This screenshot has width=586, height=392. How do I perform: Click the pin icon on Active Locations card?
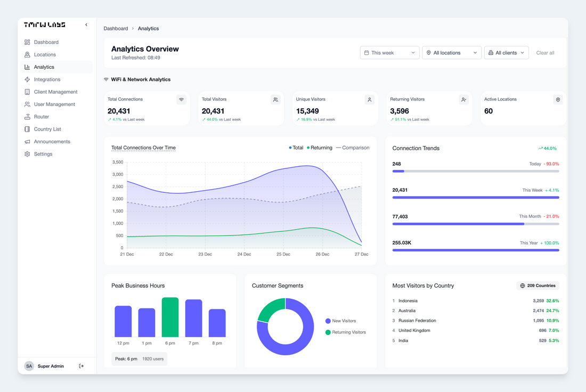pos(558,100)
